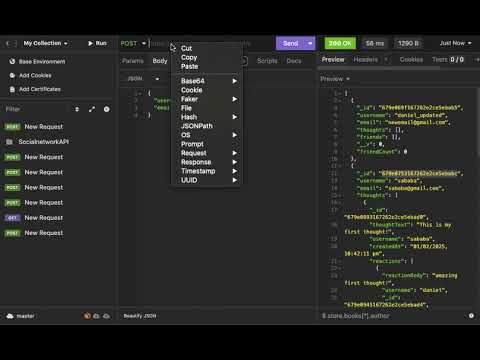Click the cloud icon next to master

pyautogui.click(x=10, y=316)
